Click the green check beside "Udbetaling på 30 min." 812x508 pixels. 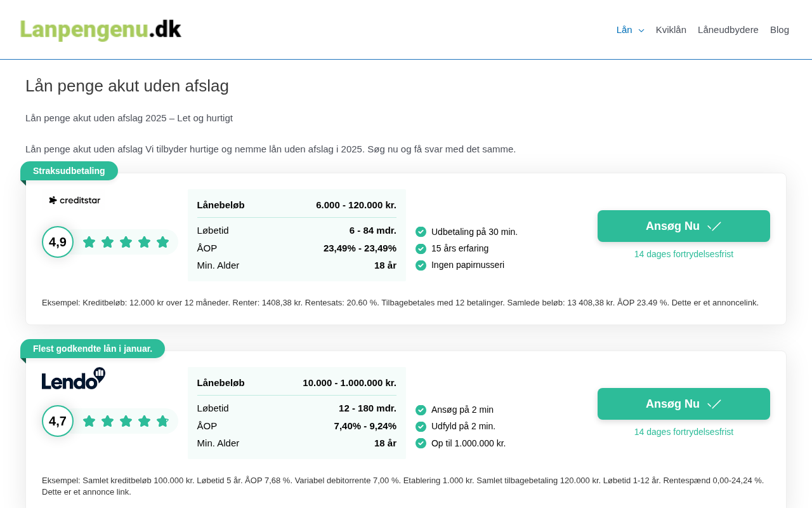point(421,232)
